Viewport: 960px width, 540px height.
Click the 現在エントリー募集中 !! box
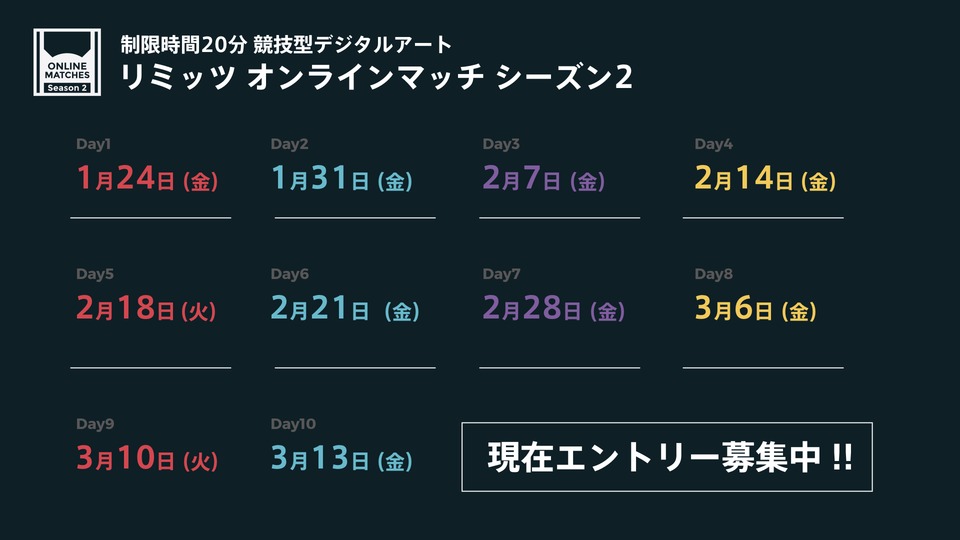[x=667, y=457]
